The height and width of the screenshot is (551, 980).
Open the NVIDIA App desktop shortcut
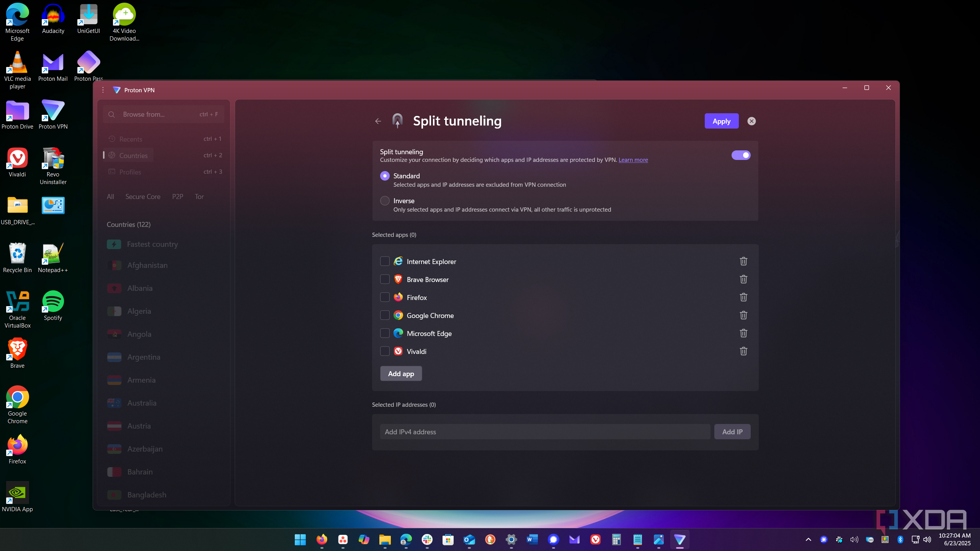coord(17,497)
